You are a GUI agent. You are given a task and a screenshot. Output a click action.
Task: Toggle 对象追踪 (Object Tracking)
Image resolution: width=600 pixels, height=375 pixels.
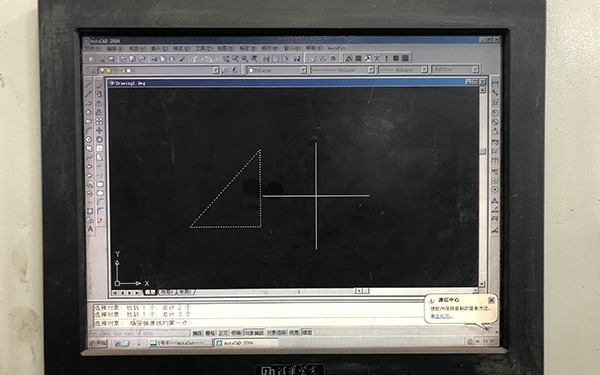click(x=276, y=333)
